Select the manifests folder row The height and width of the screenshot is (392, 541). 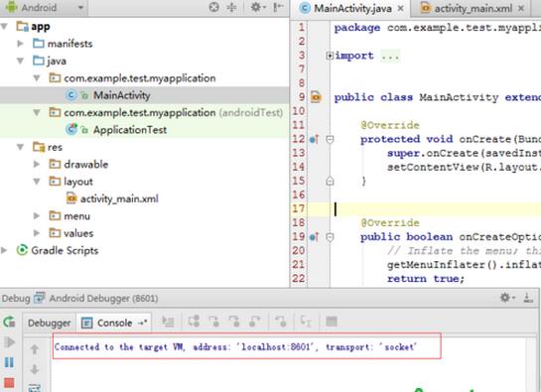tap(144, 44)
